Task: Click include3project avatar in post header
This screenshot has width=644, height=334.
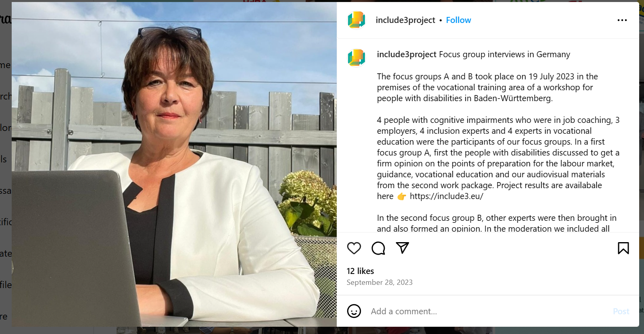Action: point(356,20)
